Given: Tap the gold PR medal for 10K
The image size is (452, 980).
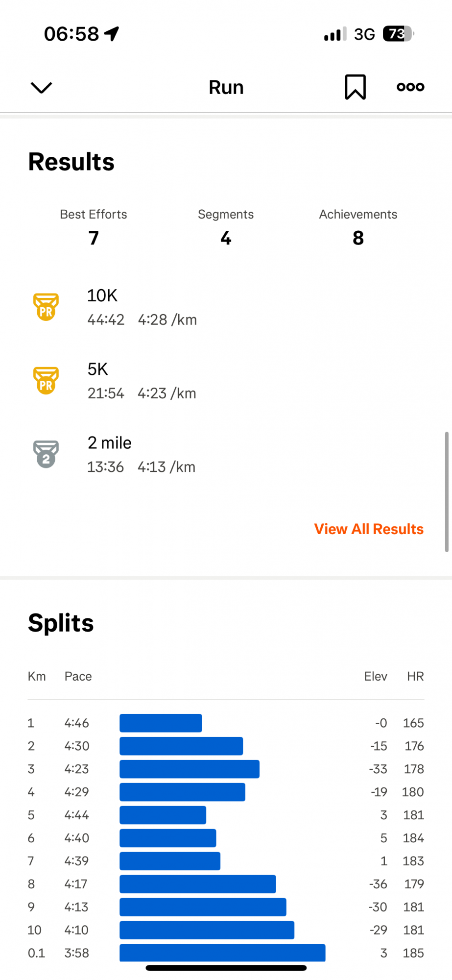Looking at the screenshot, I should tap(46, 307).
